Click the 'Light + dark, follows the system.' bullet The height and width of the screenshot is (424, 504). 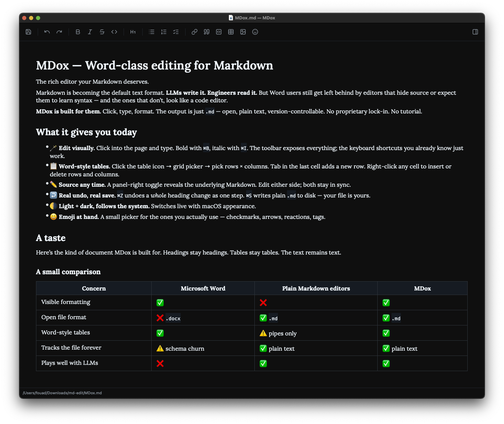click(104, 206)
